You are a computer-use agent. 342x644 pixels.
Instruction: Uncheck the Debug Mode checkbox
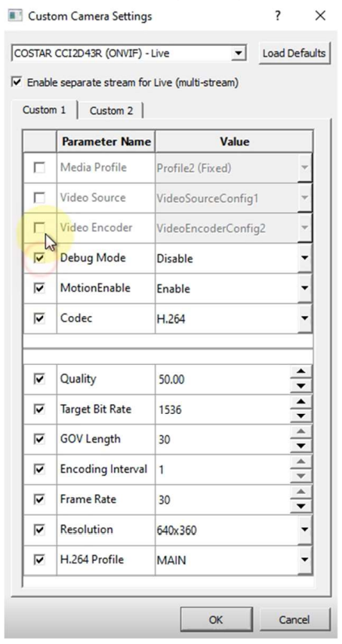pyautogui.click(x=39, y=259)
